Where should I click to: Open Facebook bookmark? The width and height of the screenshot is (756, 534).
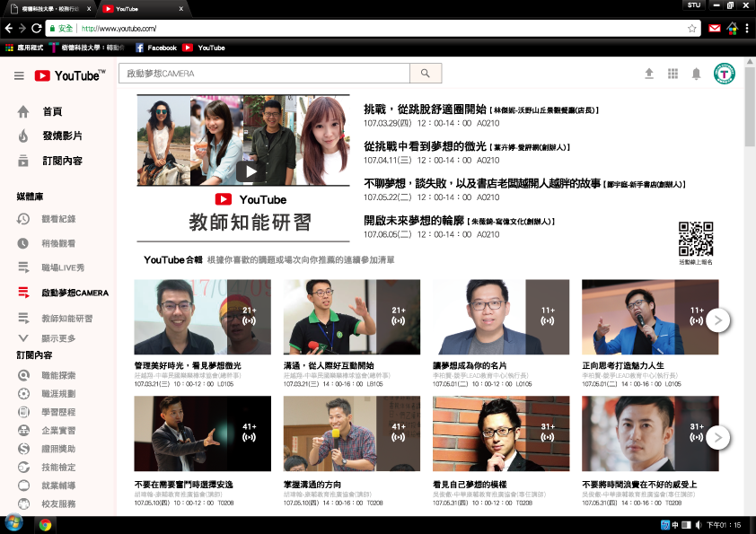[x=156, y=48]
